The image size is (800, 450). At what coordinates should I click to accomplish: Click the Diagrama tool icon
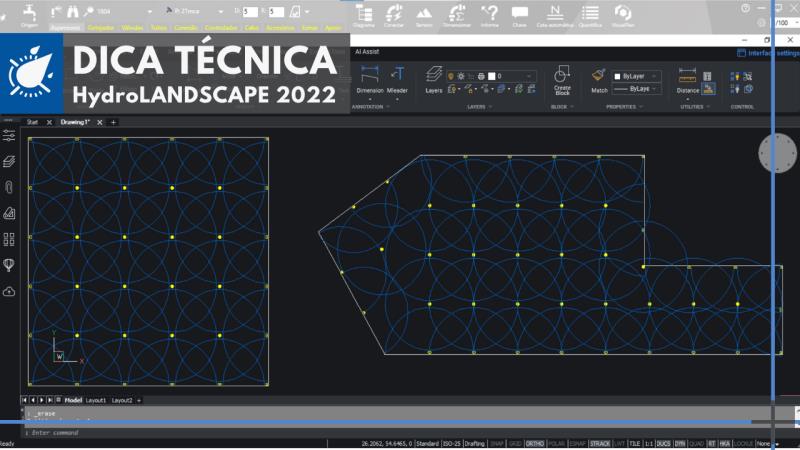click(364, 13)
